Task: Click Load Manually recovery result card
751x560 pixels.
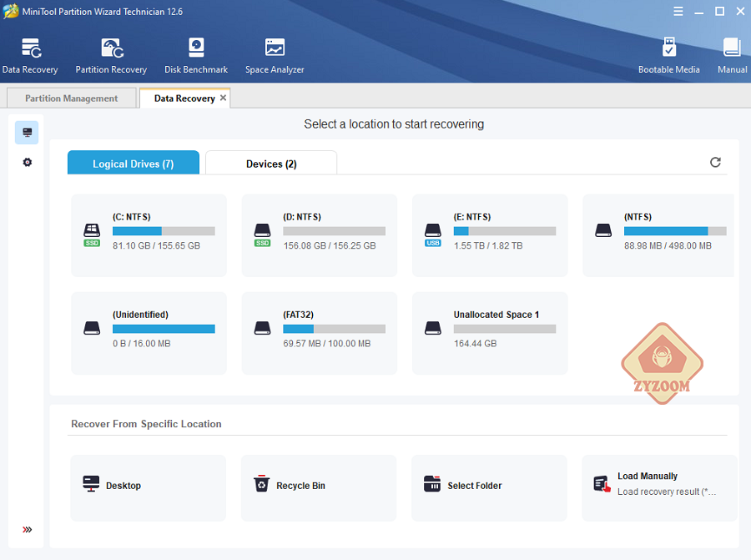Action: 659,488
